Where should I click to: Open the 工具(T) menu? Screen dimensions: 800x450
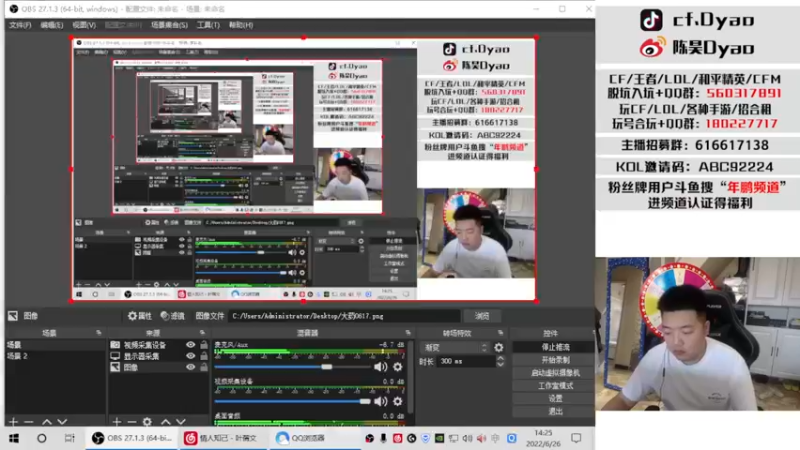[x=208, y=25]
